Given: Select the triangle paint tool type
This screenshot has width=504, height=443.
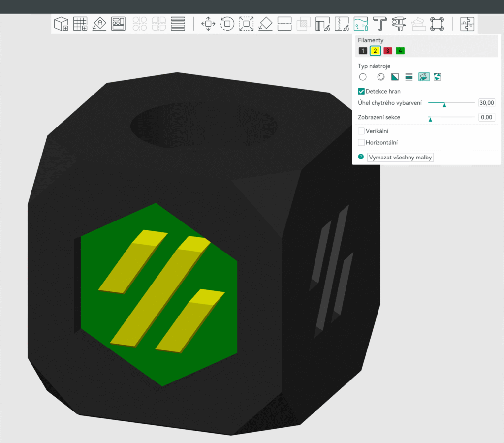Looking at the screenshot, I should tap(395, 77).
